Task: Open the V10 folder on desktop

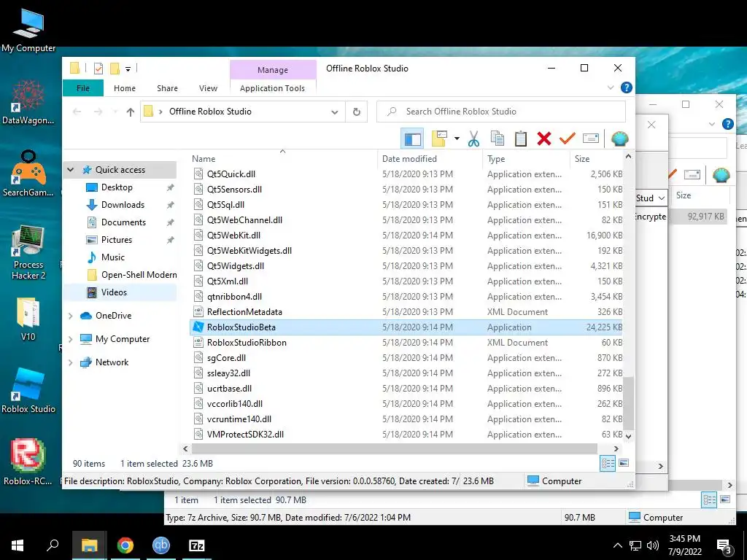Action: pyautogui.click(x=28, y=319)
